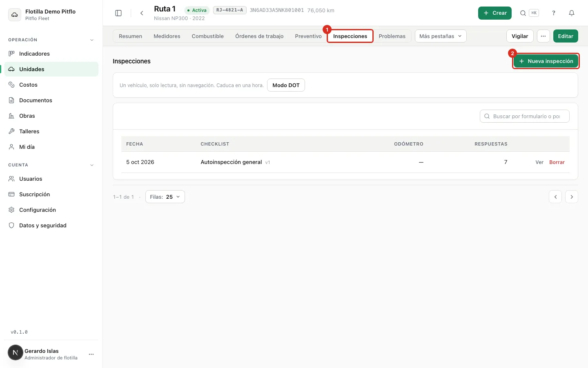Screen dimensions: 588x368
Task: Select Unidades in the sidebar
Action: (51, 69)
